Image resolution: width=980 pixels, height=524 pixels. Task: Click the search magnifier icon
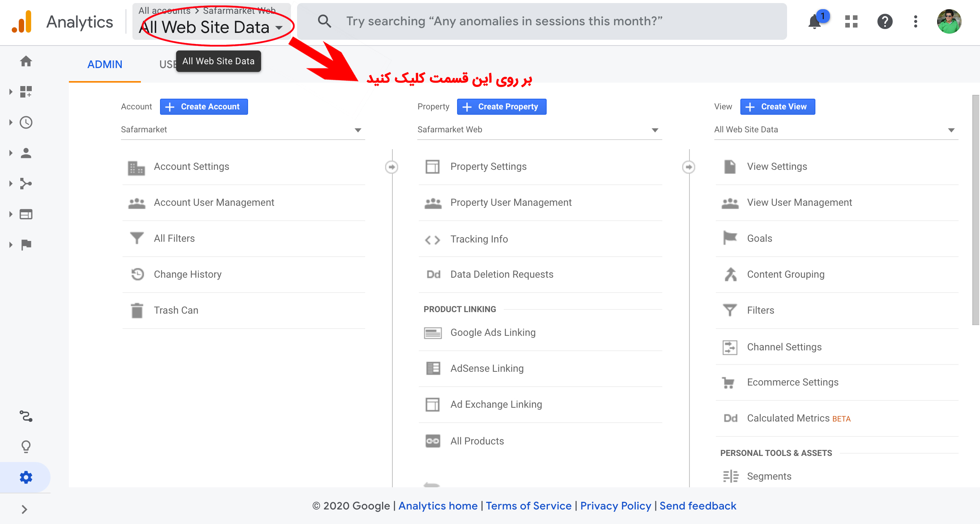point(324,21)
